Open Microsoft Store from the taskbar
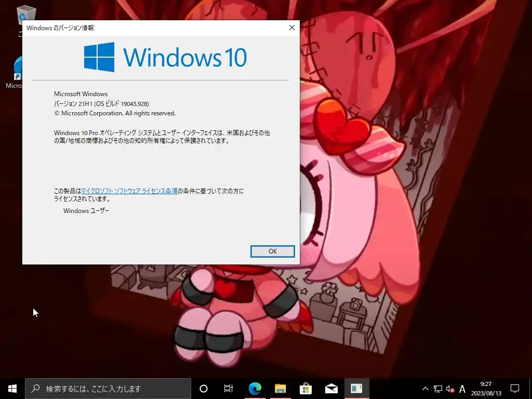The width and height of the screenshot is (532, 399). coord(305,389)
